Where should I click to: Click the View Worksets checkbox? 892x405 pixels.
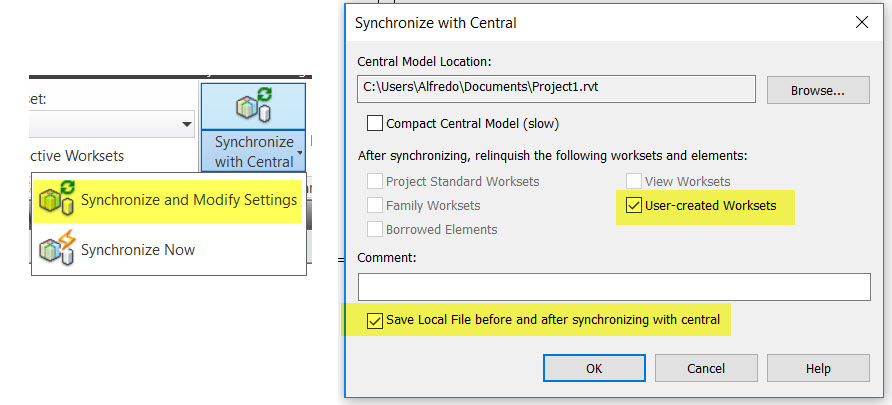pos(634,182)
